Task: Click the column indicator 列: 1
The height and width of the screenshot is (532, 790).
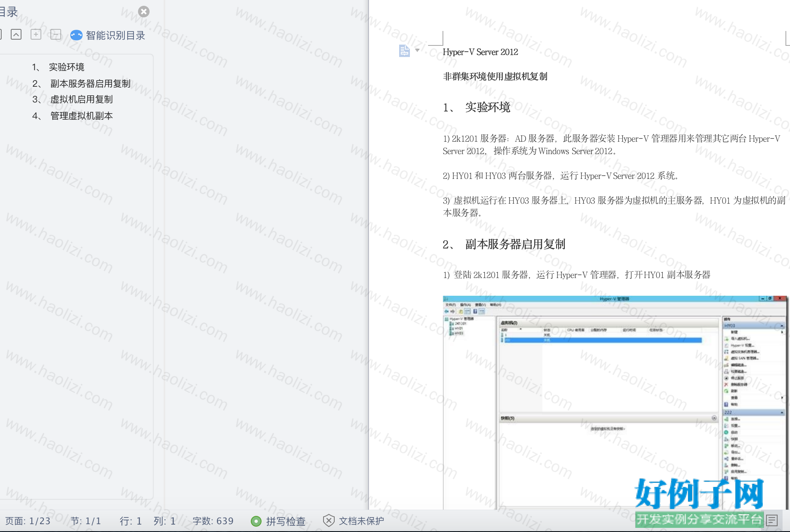Action: coord(164,521)
